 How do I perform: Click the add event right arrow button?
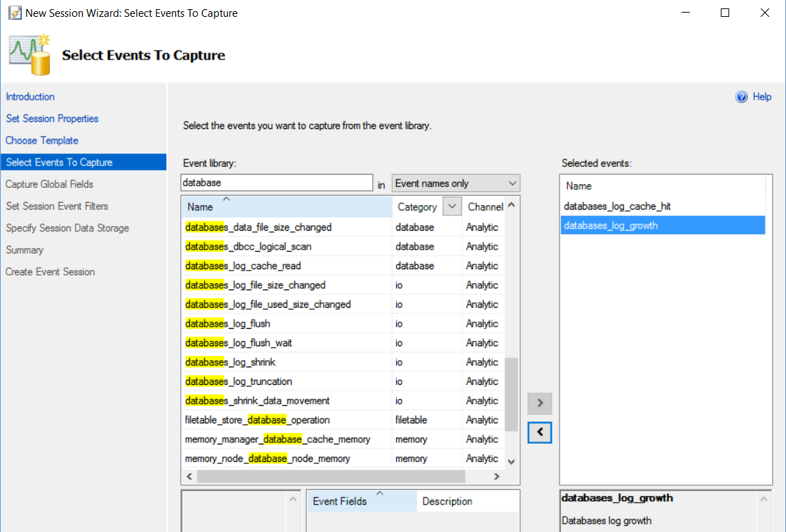[539, 403]
